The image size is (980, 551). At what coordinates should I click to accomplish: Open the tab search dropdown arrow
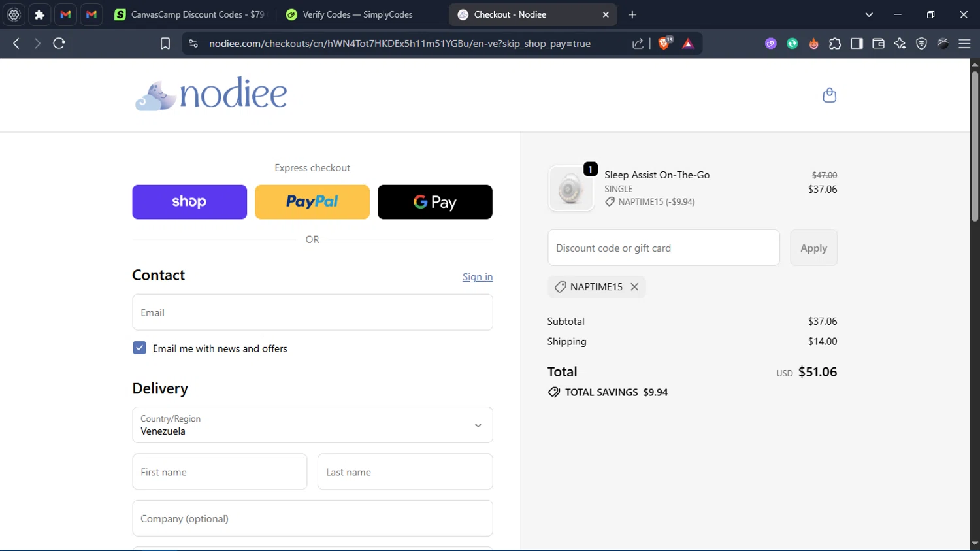[x=869, y=14]
